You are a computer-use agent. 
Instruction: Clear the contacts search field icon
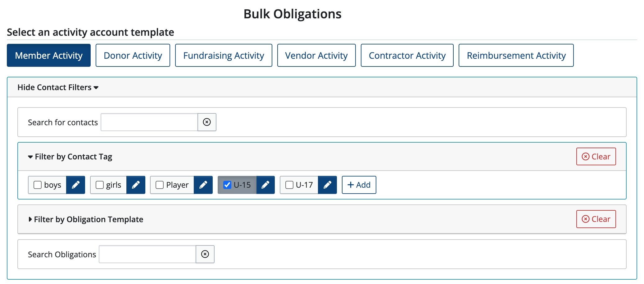tap(207, 122)
